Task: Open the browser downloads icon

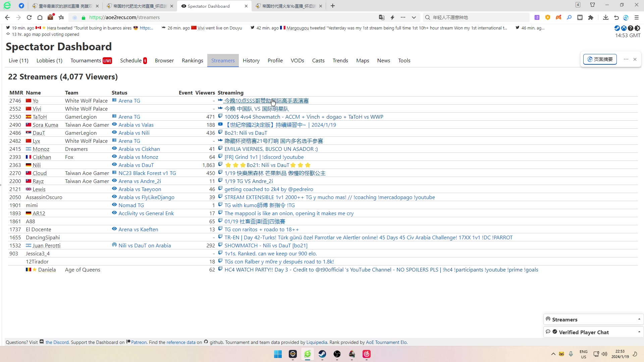Action: (x=606, y=17)
